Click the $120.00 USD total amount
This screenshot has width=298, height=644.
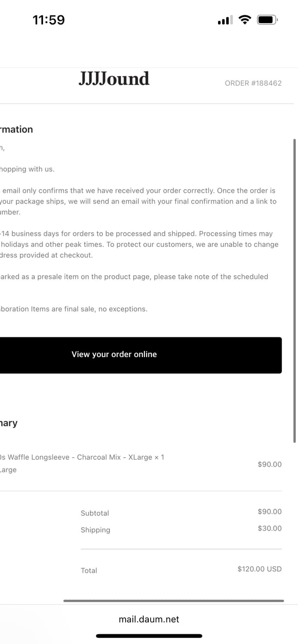[259, 569]
